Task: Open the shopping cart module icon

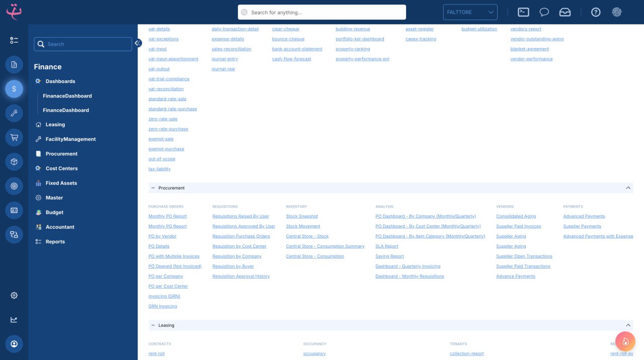Action: [x=14, y=137]
